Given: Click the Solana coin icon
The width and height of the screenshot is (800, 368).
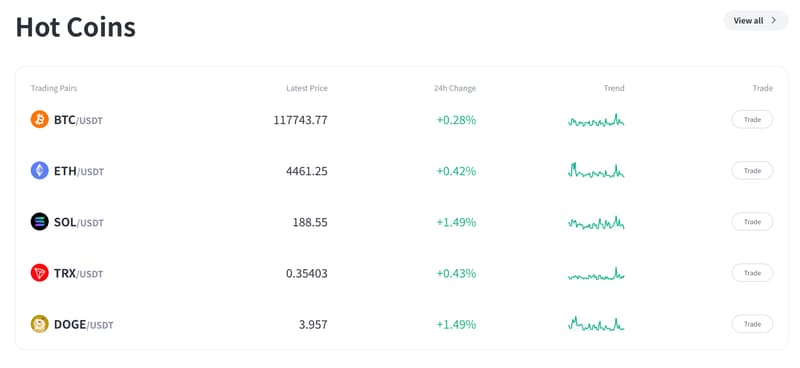Looking at the screenshot, I should (x=40, y=222).
